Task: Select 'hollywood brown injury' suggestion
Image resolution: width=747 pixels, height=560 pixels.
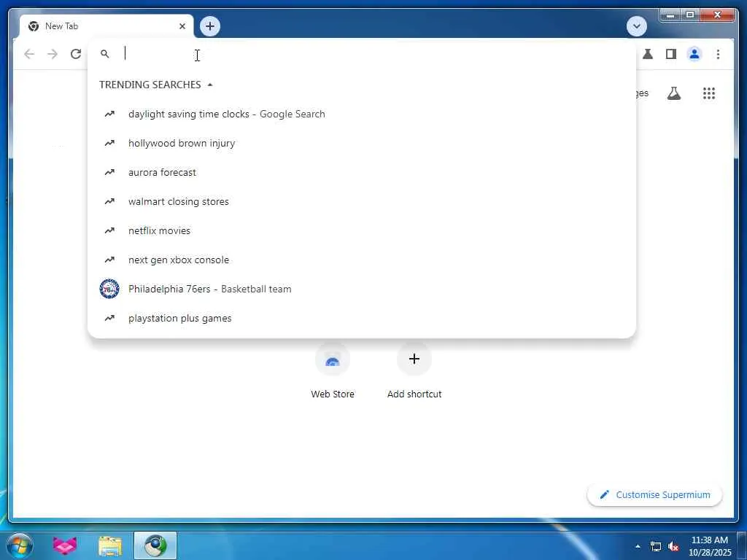Action: pos(362,143)
